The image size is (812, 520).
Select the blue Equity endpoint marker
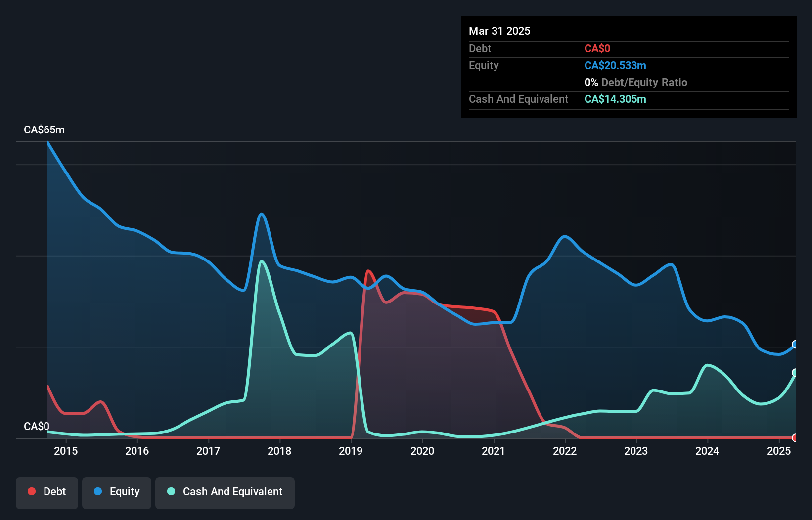coord(795,345)
